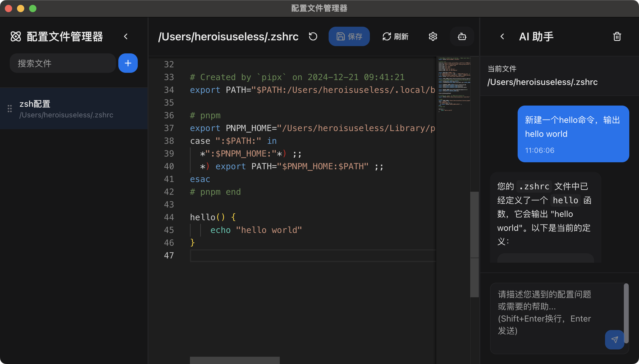Viewport: 639px width, 364px height.
Task: Click the '# pnpm' comment on line 36
Action: (205, 115)
